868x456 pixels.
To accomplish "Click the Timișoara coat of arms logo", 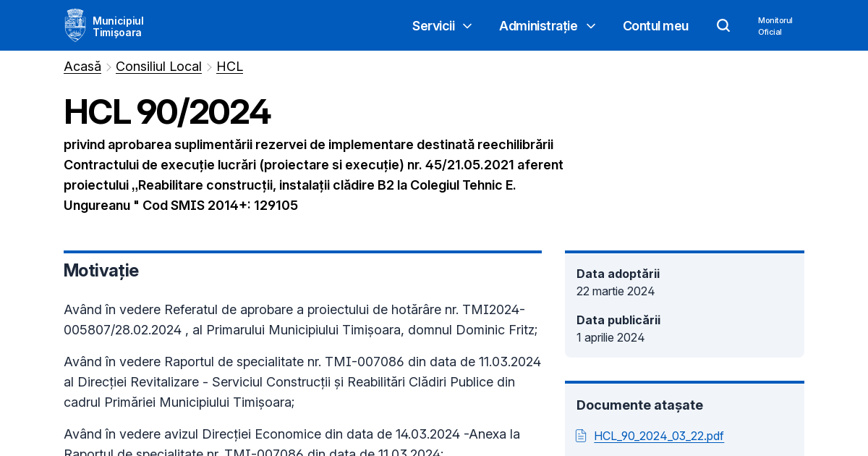I will click(75, 25).
